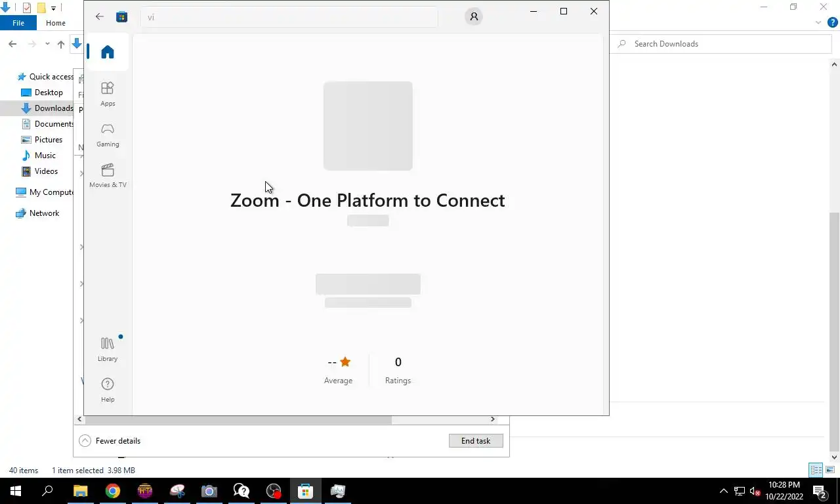The height and width of the screenshot is (504, 840).
Task: Click New folder quick access toolbar icon
Action: tap(41, 8)
